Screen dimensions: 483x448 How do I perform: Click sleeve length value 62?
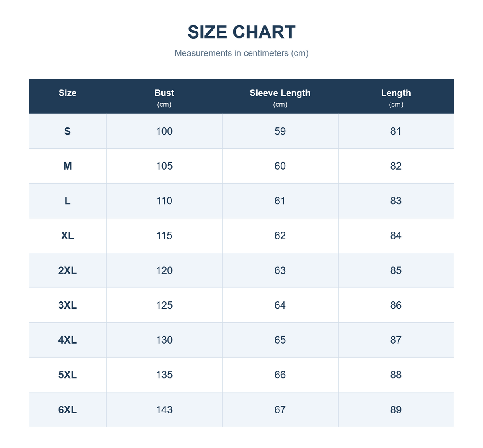280,236
